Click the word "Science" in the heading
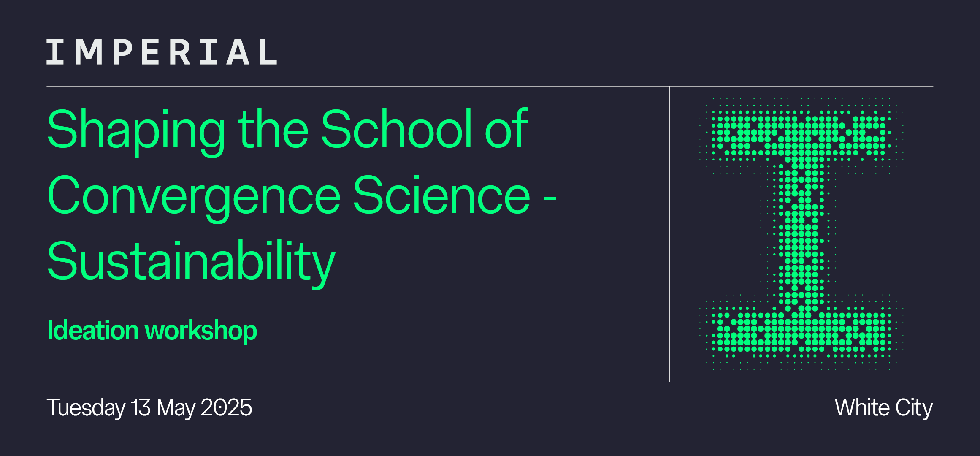 [x=441, y=194]
